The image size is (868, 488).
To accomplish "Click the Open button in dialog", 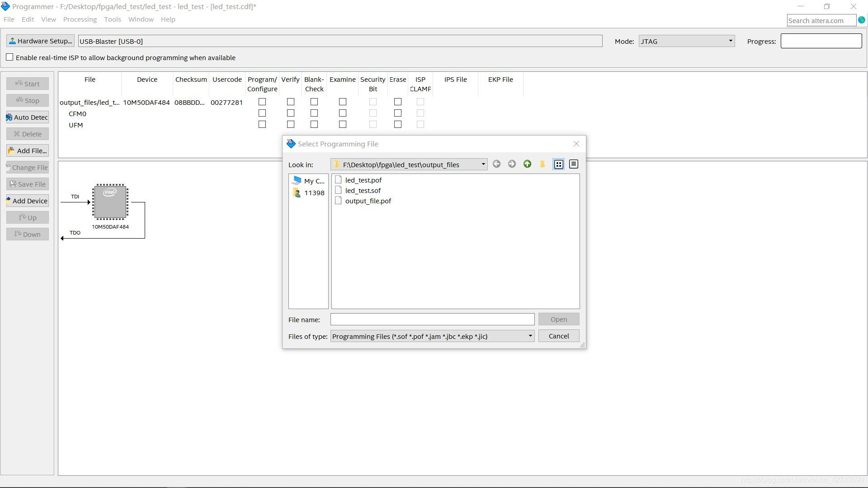I will [x=559, y=319].
